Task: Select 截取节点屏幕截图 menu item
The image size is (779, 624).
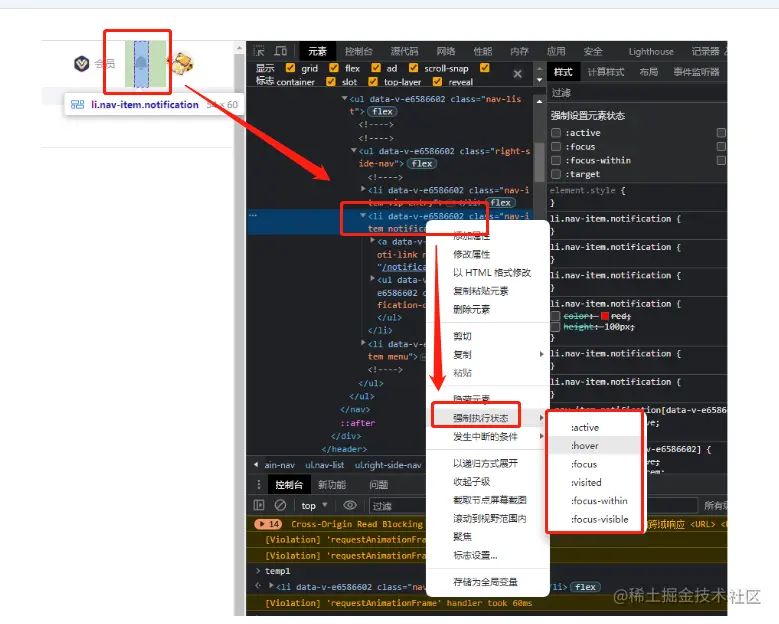Action: coord(488,500)
